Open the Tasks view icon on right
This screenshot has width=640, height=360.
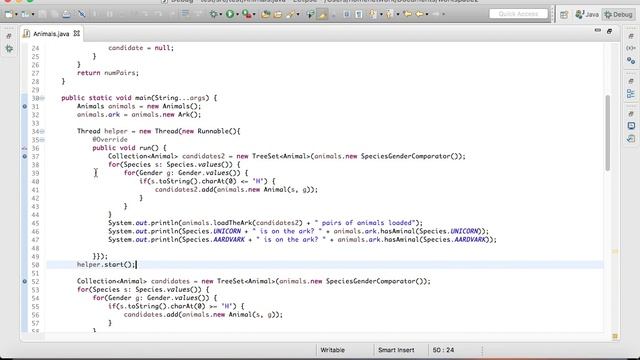pyautogui.click(x=631, y=139)
